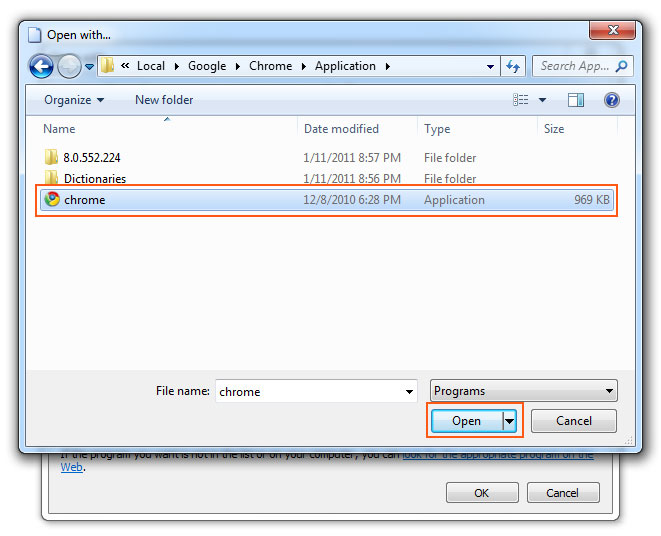Expand Open button split arrow
This screenshot has width=661, height=536.
coord(510,421)
